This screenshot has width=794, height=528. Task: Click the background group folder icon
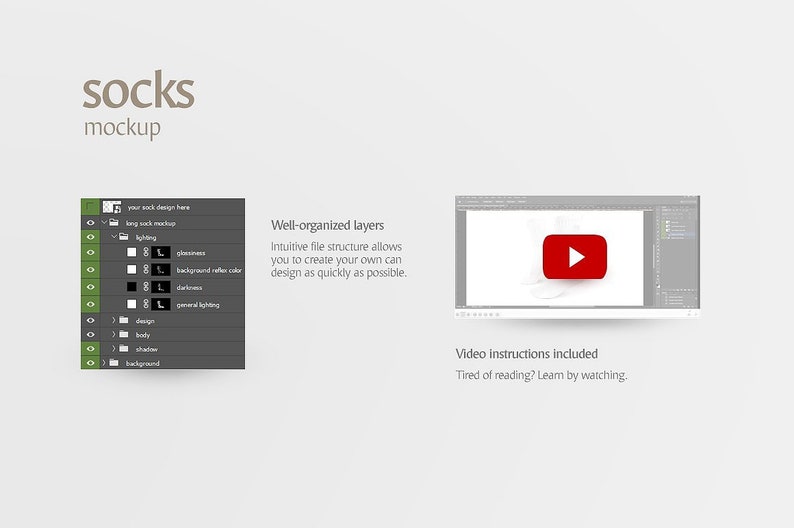(114, 362)
